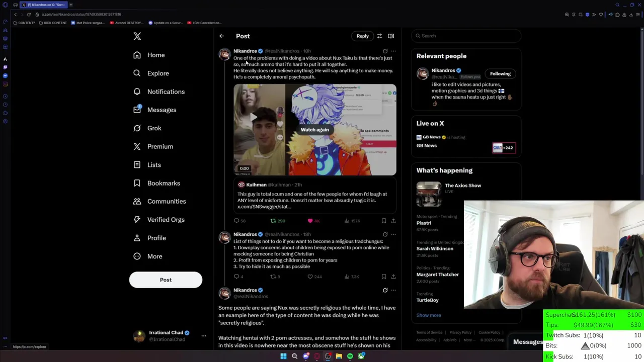
Task: Click the Windows Start button
Action: coord(283,356)
